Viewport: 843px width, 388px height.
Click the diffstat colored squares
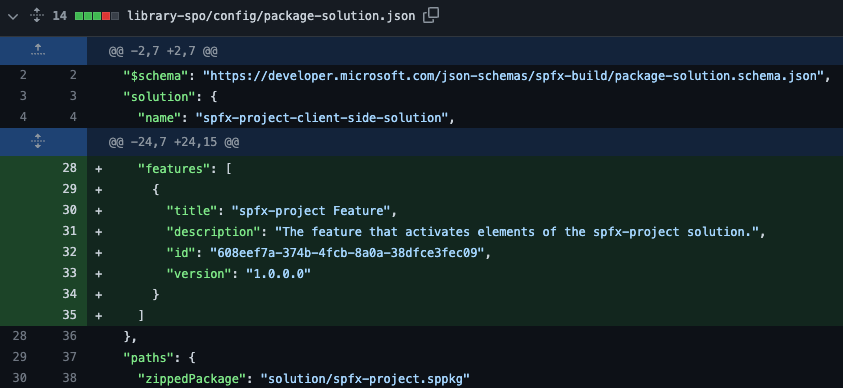[x=97, y=16]
